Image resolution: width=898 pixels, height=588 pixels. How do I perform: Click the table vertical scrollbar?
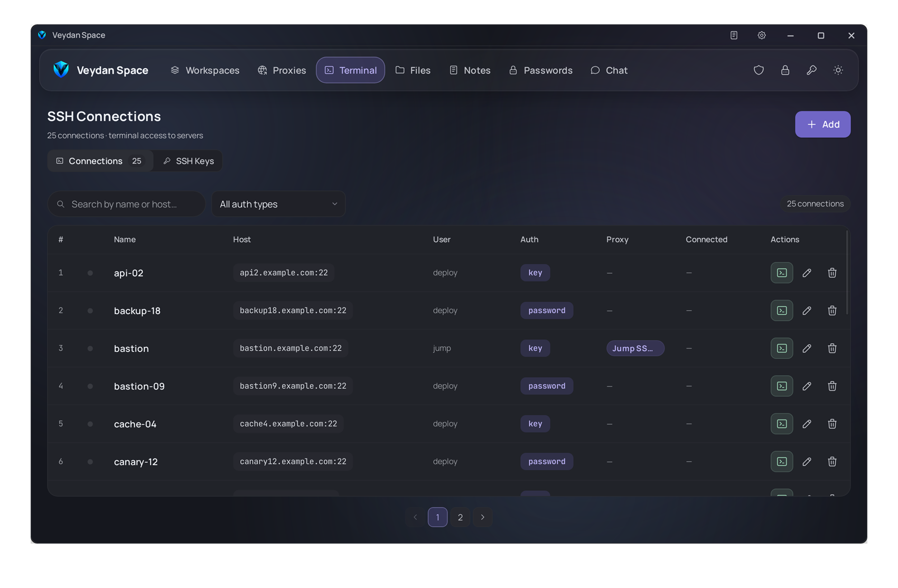click(847, 273)
